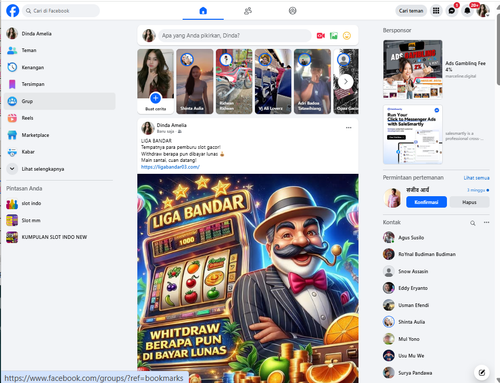The height and width of the screenshot is (383, 500).
Task: Click the ligabandar03.com link
Action: [x=170, y=167]
